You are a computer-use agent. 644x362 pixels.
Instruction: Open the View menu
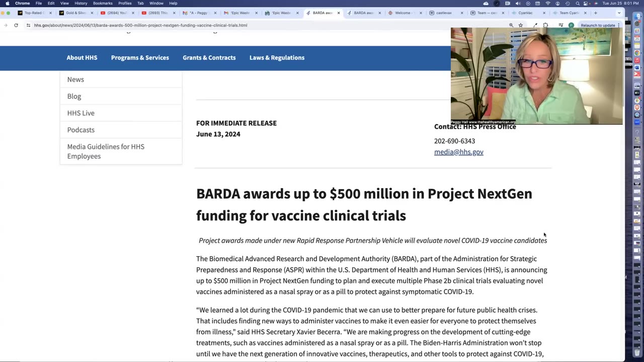pos(64,3)
